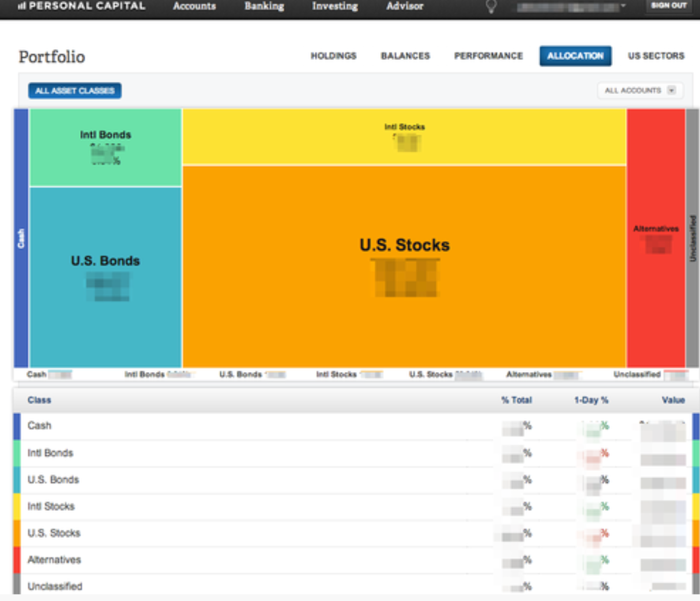Open the Performance tab

[488, 56]
